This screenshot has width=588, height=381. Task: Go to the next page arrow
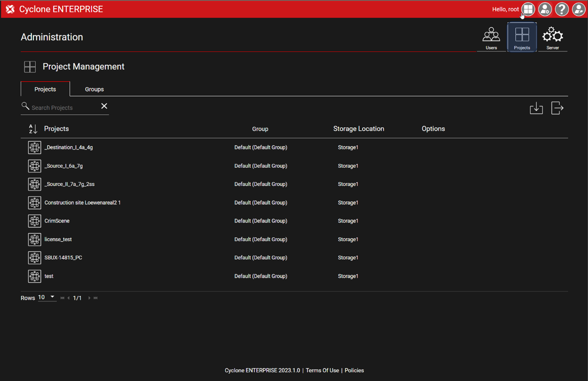[89, 298]
